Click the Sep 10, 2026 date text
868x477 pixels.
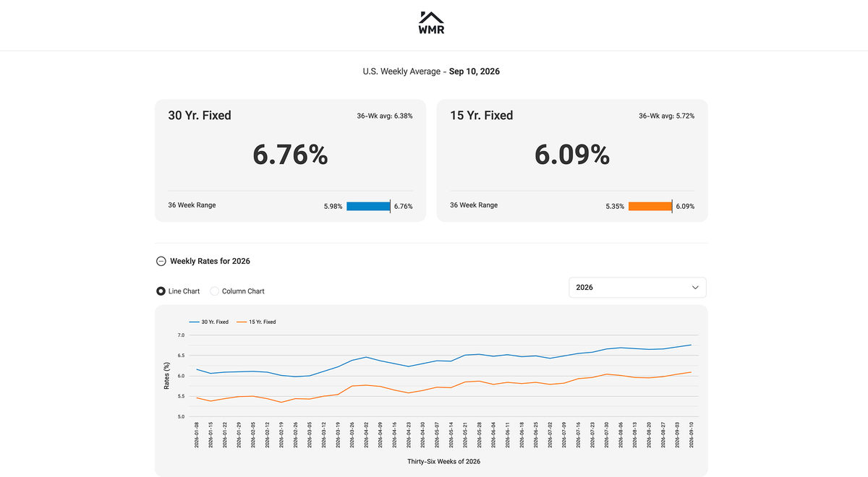475,72
